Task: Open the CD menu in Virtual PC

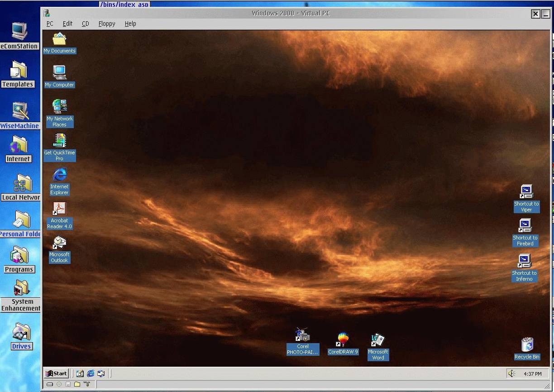Action: tap(85, 24)
